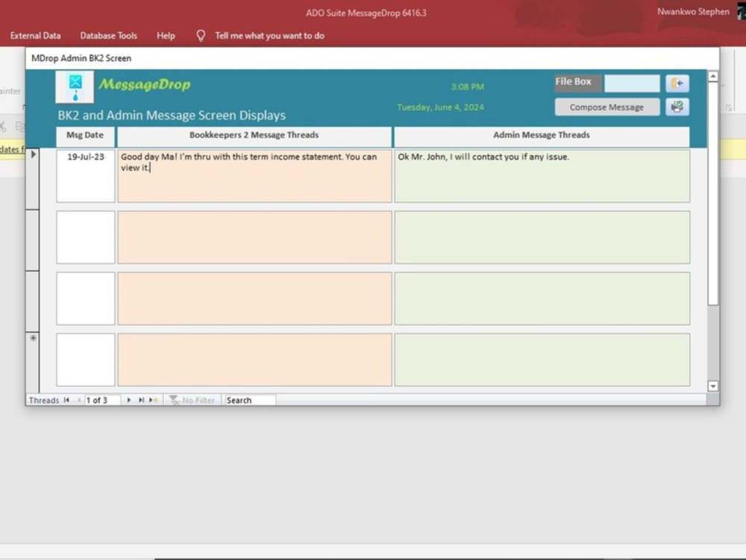Go to previous record in Threads navigator
The height and width of the screenshot is (560, 746).
coord(79,400)
